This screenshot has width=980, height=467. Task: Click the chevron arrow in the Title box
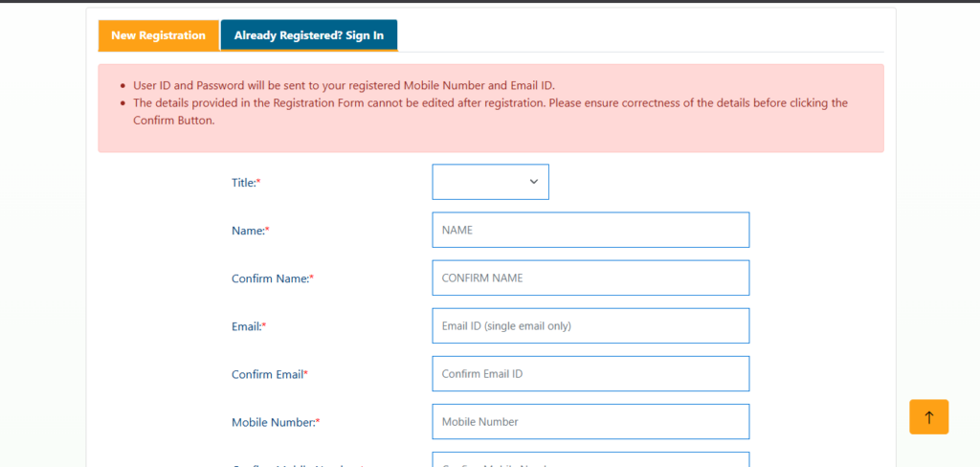(x=533, y=182)
